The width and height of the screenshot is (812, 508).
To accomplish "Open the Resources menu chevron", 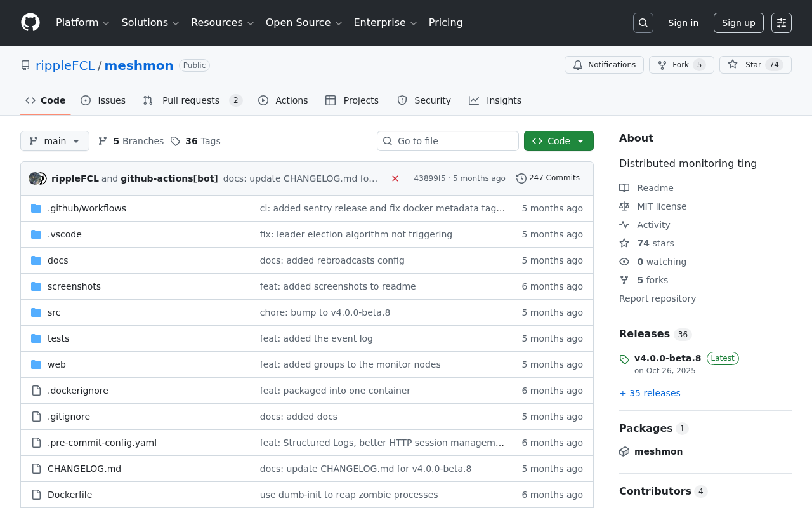I will click(x=250, y=23).
